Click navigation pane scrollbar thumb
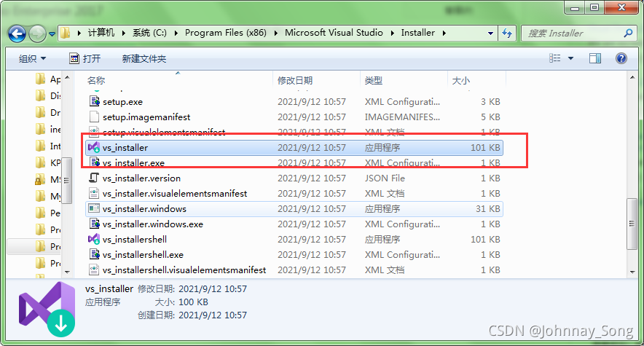 tap(67, 181)
